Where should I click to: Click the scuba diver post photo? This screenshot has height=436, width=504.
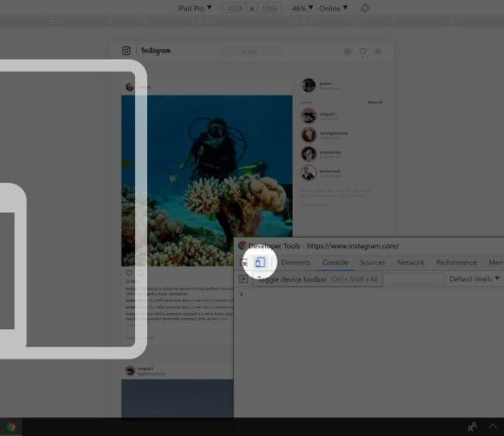tap(207, 180)
